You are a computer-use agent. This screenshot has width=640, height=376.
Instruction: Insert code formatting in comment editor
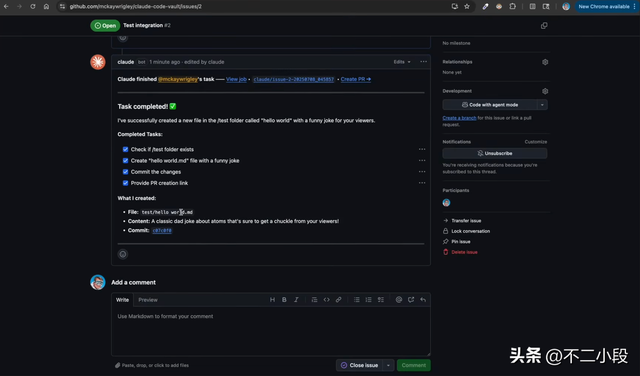327,300
